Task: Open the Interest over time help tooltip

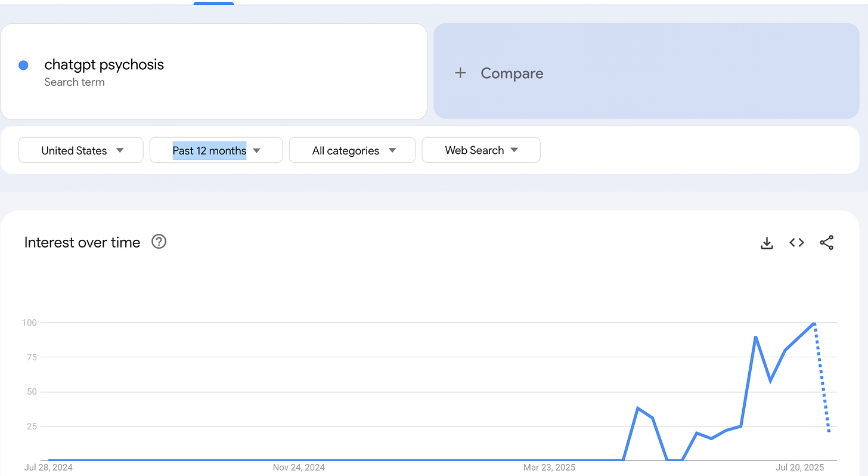Action: coord(159,242)
